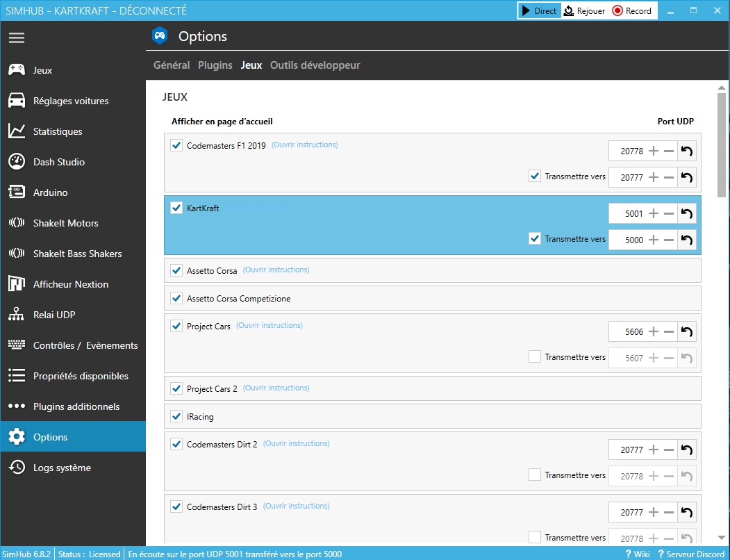Open ShakeIt Bass Shakers icon

click(x=17, y=254)
